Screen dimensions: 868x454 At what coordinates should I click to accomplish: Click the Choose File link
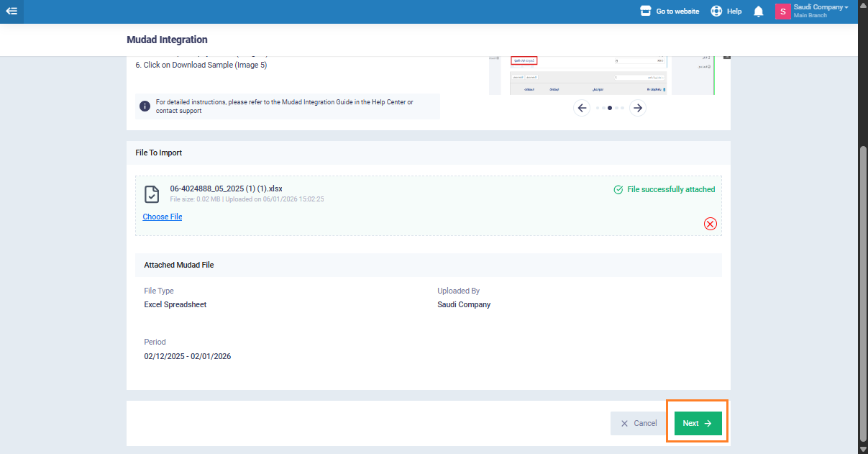163,217
